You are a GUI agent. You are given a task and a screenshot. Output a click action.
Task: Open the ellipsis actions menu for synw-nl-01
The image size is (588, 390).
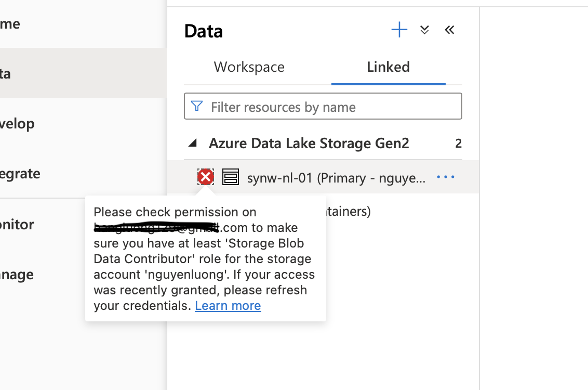pyautogui.click(x=446, y=177)
